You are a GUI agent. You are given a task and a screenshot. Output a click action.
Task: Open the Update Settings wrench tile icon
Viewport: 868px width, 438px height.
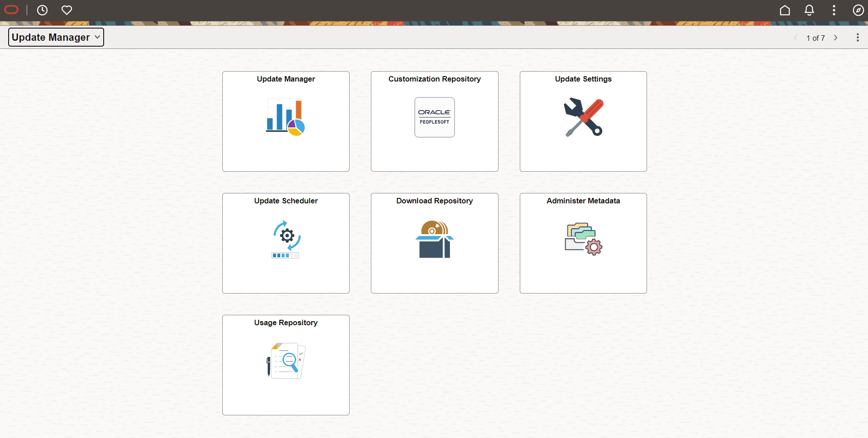tap(583, 117)
